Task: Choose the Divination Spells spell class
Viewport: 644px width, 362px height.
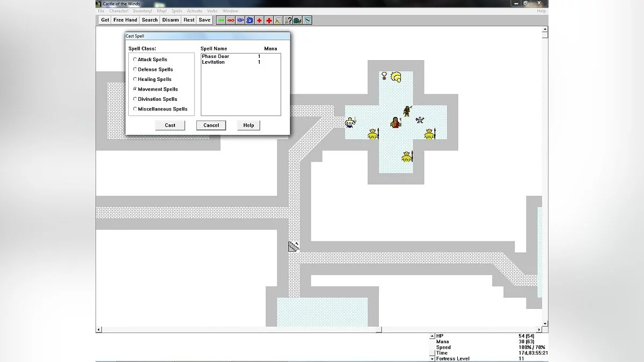Action: [x=135, y=99]
